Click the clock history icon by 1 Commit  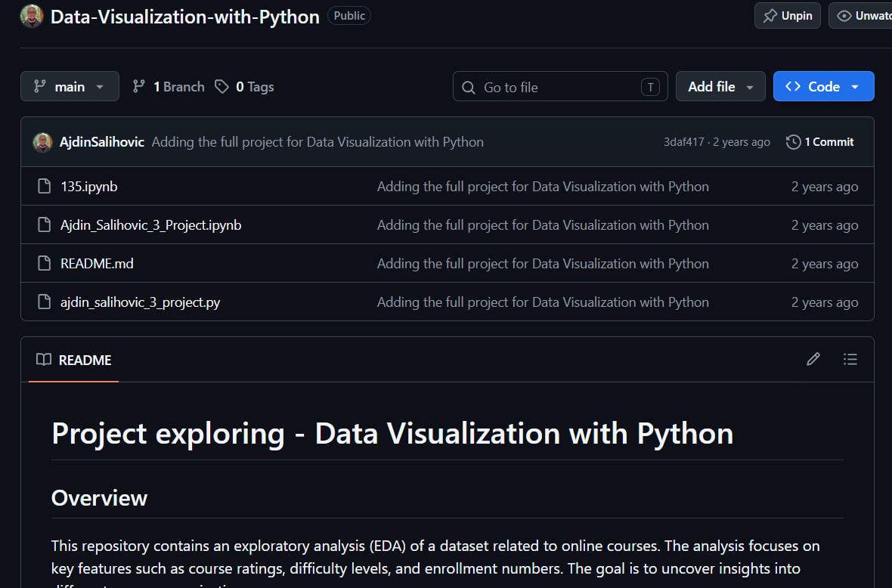794,142
